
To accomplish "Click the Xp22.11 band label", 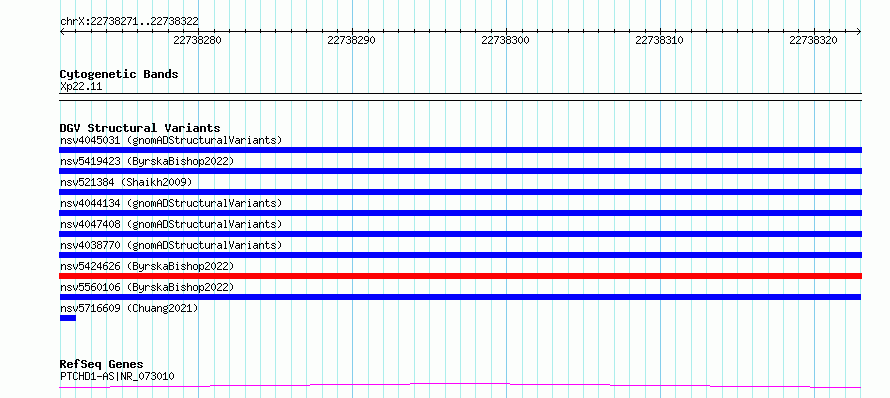I will (x=81, y=87).
